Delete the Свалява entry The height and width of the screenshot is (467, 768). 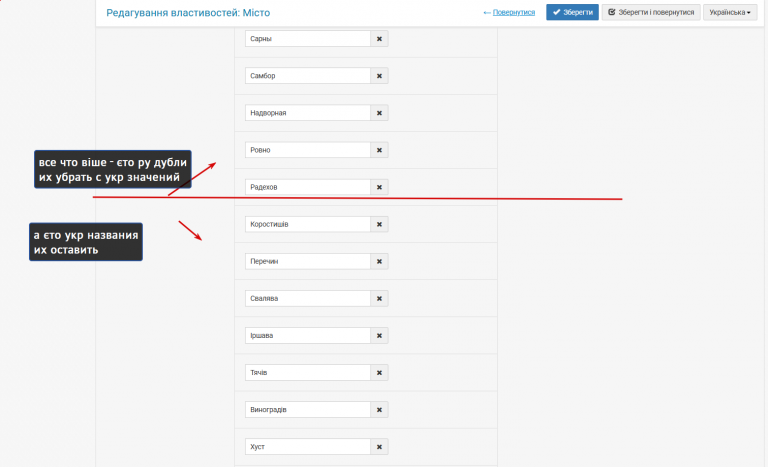[x=379, y=298]
